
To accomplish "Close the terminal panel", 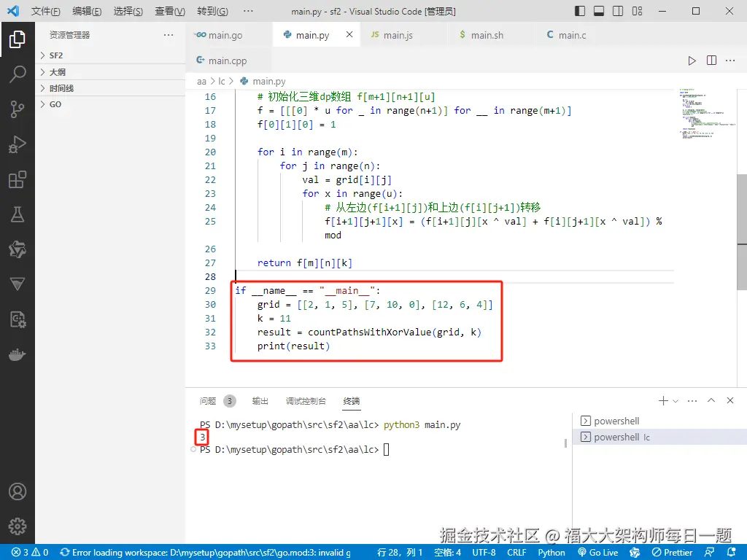I will (x=729, y=400).
